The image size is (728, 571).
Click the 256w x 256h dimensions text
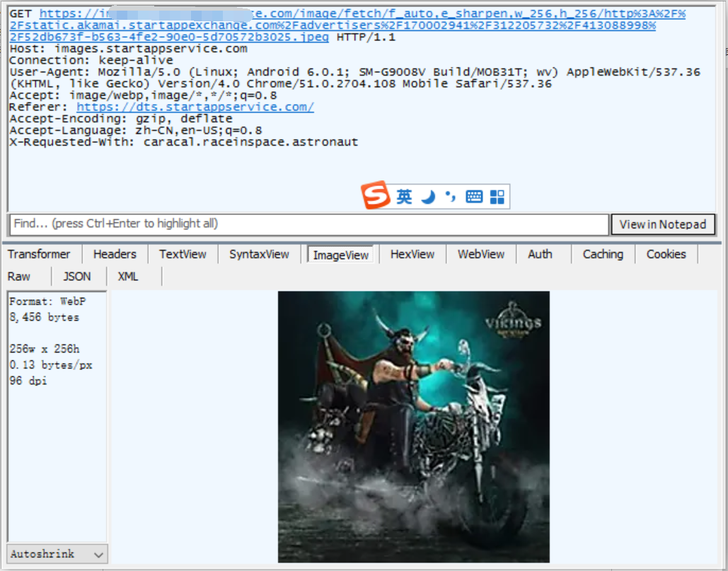tap(45, 349)
